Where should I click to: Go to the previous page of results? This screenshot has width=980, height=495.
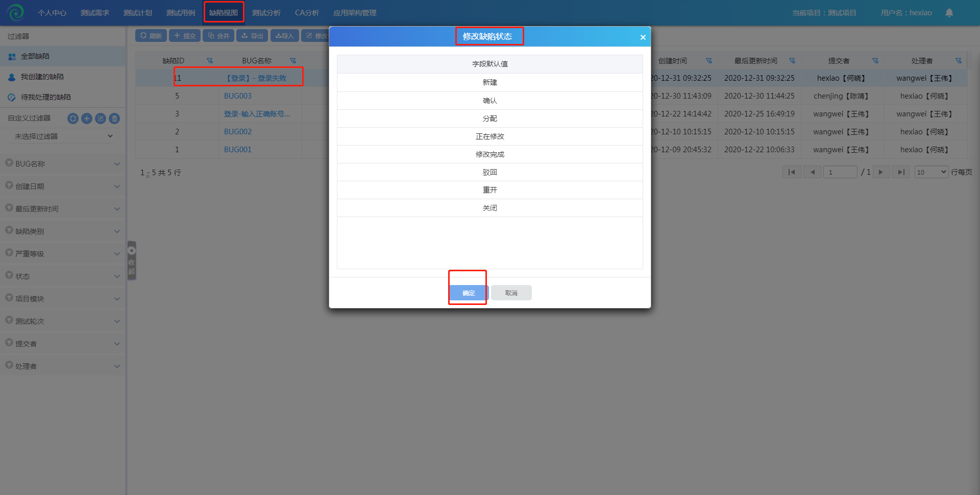click(x=812, y=172)
